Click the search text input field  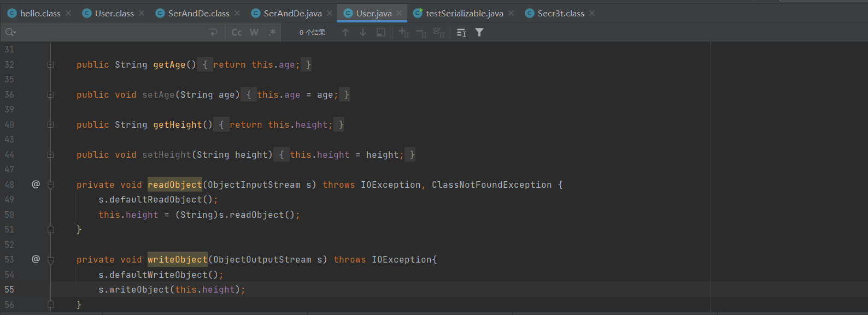point(109,33)
